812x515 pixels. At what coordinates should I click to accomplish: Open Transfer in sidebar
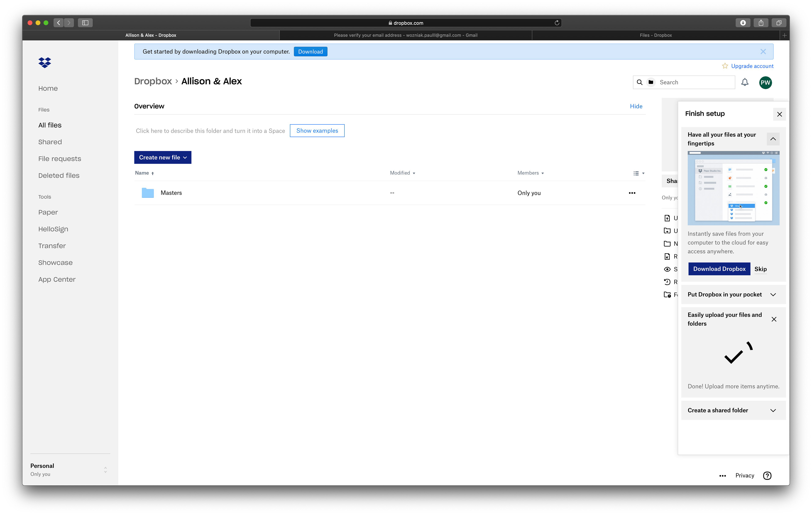52,246
